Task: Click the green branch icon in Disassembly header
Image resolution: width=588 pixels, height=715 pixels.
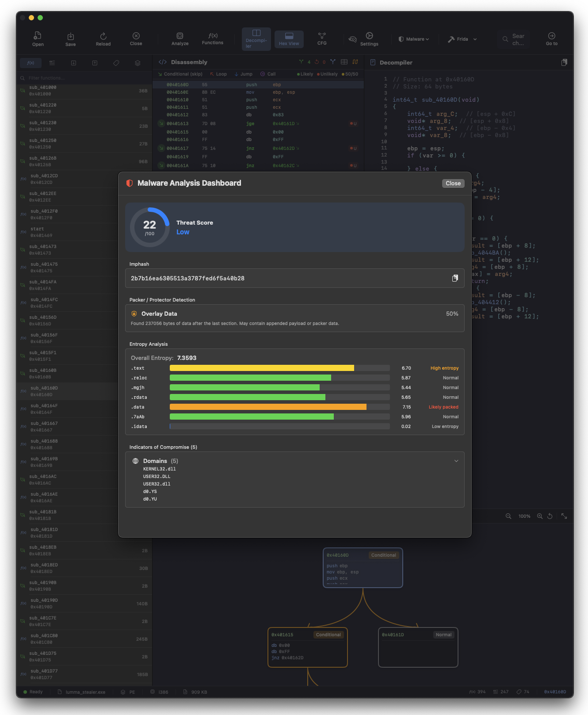Action: click(301, 62)
